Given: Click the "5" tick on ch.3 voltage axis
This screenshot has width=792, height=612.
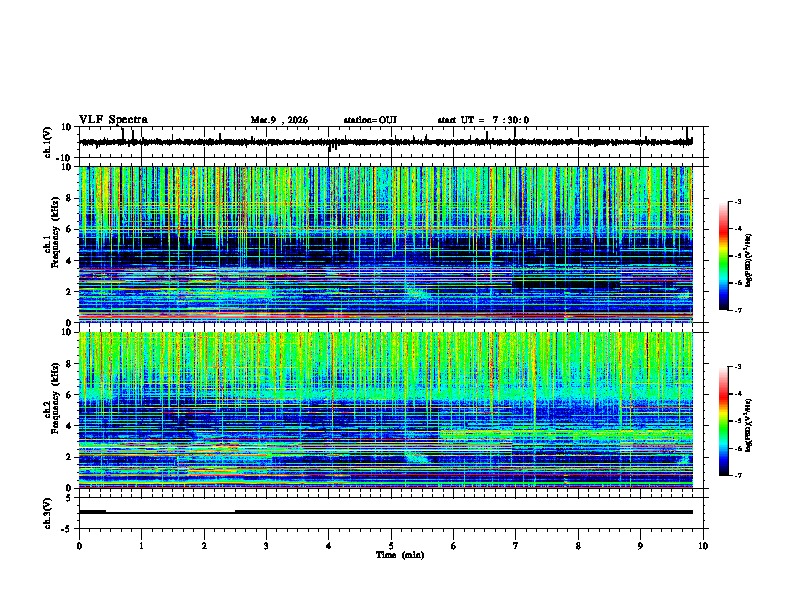Looking at the screenshot, I should tap(69, 497).
